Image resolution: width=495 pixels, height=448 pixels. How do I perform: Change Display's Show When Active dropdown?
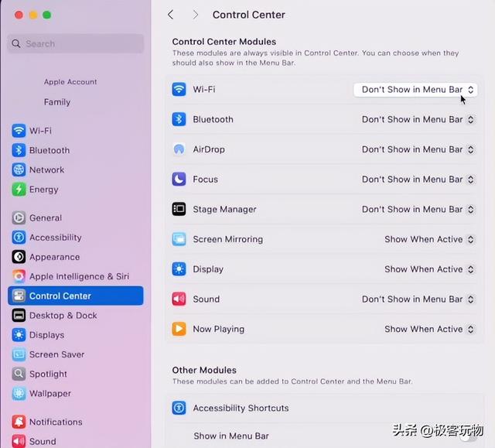(429, 269)
